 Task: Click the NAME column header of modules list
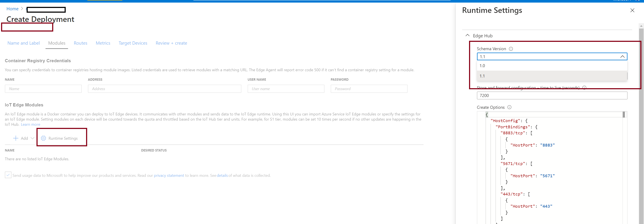10,150
